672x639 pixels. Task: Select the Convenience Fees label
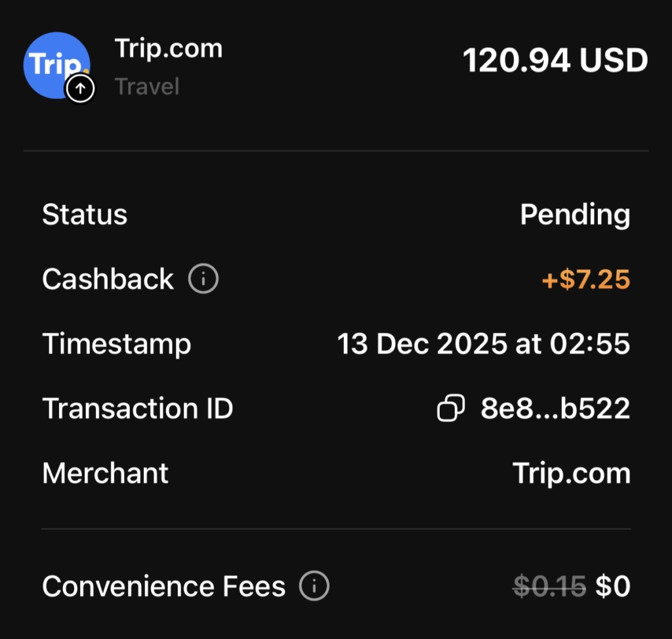coord(164,586)
